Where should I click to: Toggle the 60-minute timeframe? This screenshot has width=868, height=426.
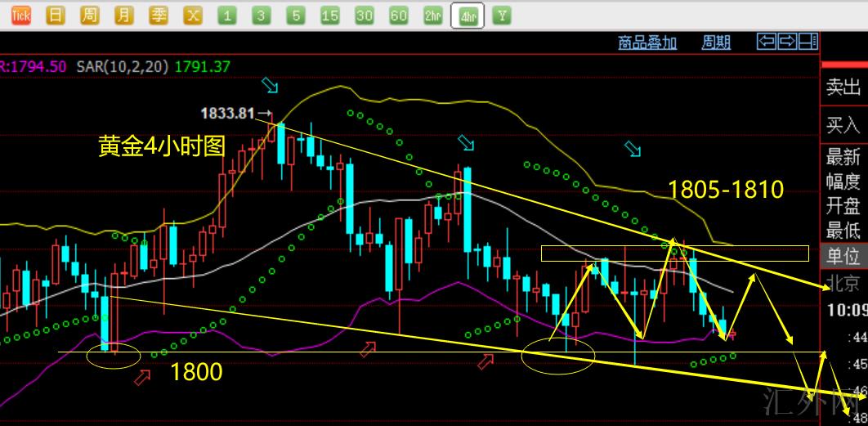(x=399, y=16)
